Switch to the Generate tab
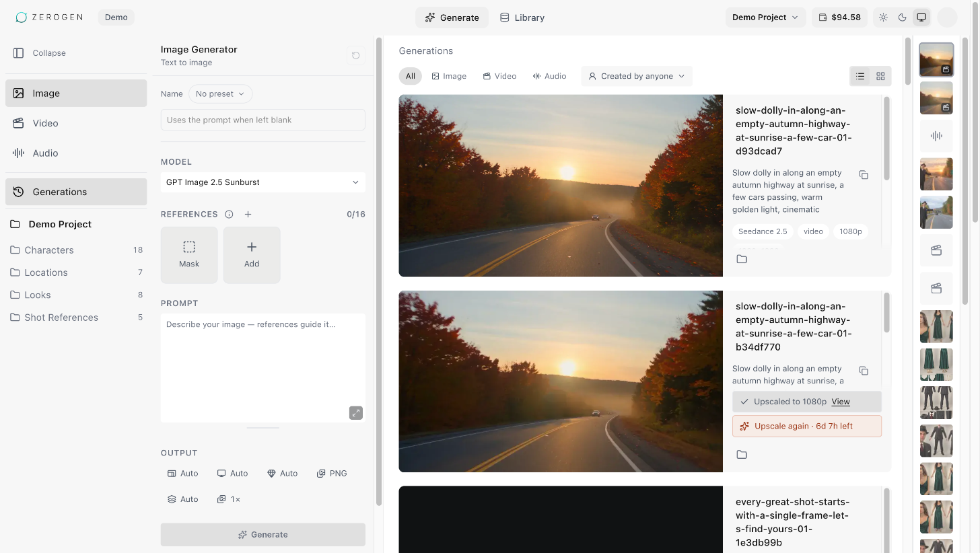980x553 pixels. (452, 17)
